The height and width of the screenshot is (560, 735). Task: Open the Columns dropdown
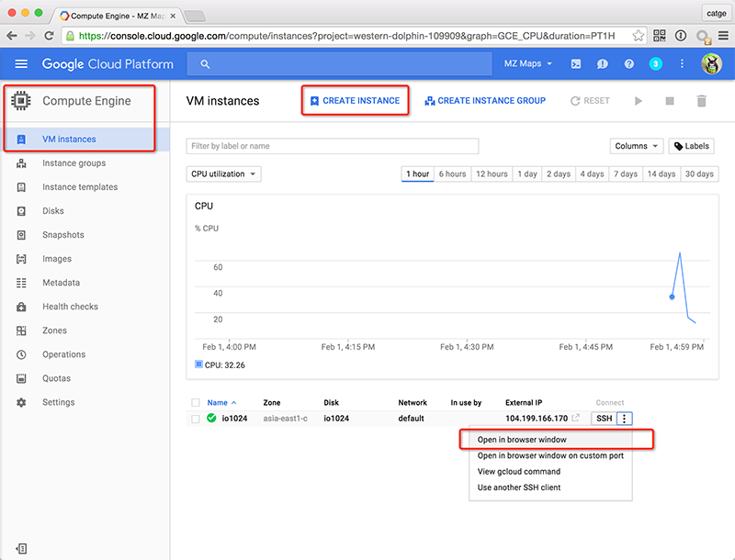(636, 146)
